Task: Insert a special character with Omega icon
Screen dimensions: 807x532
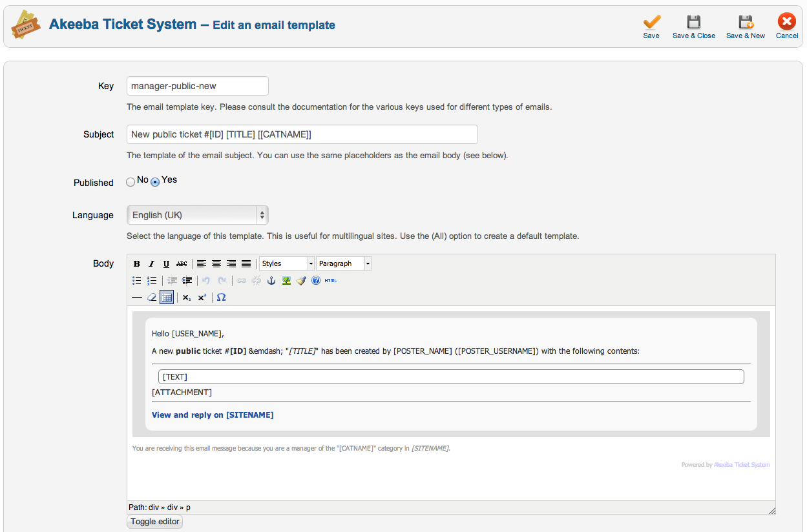Action: (221, 298)
